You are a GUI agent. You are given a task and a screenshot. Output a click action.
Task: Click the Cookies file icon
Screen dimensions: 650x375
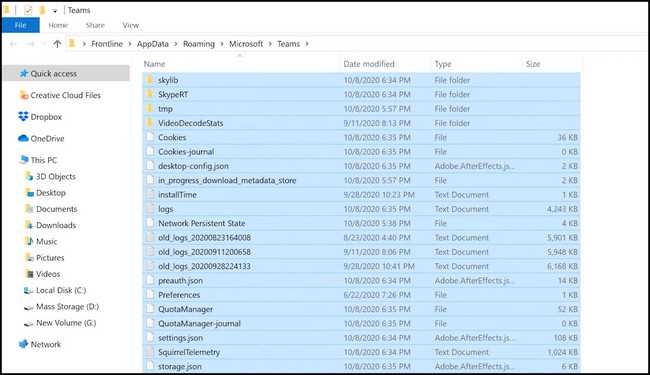tap(150, 137)
